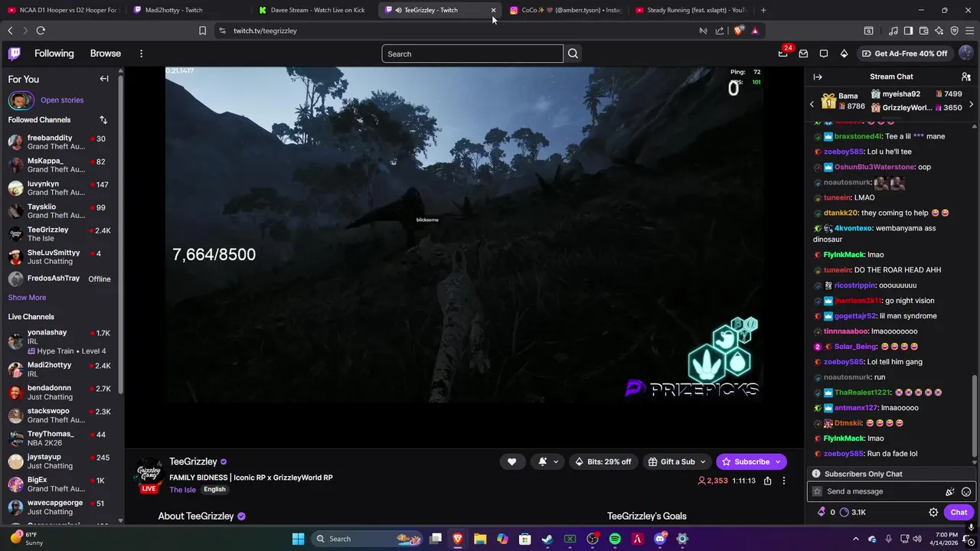This screenshot has width=980, height=551.
Task: Open stories link in sidebar
Action: point(62,100)
